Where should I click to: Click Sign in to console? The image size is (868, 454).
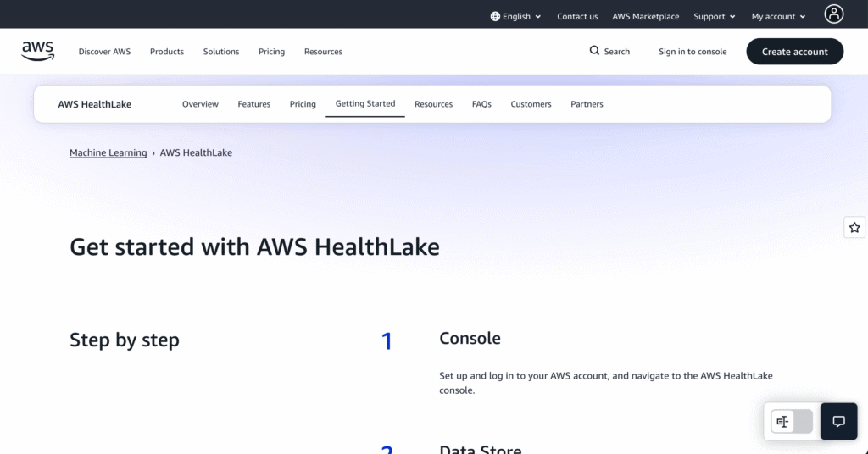[x=693, y=52]
